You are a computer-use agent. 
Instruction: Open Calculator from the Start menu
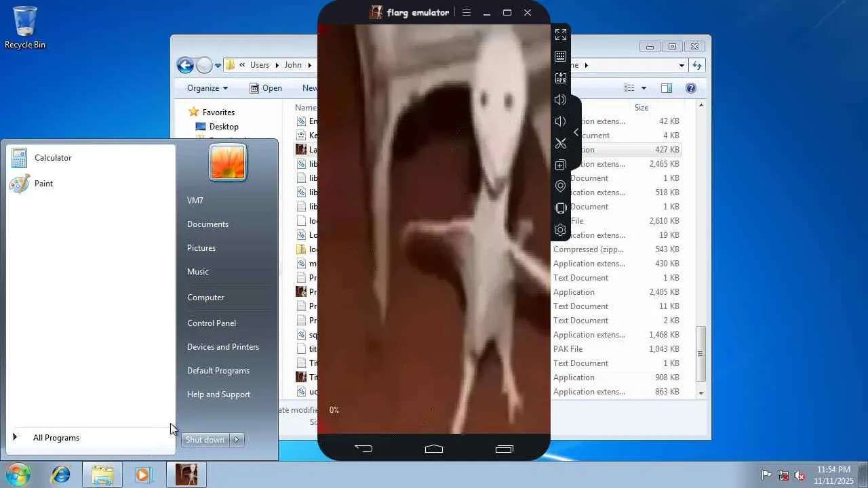pos(90,158)
